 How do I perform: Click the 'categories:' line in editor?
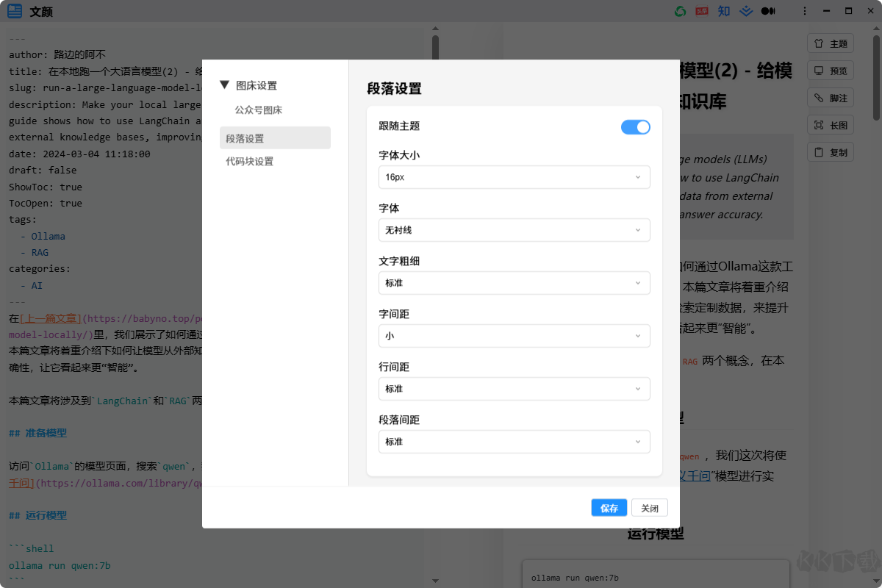click(40, 269)
